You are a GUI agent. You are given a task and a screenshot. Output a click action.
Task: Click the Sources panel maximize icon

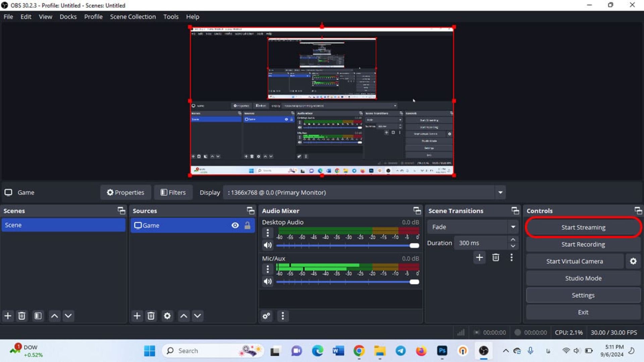250,210
